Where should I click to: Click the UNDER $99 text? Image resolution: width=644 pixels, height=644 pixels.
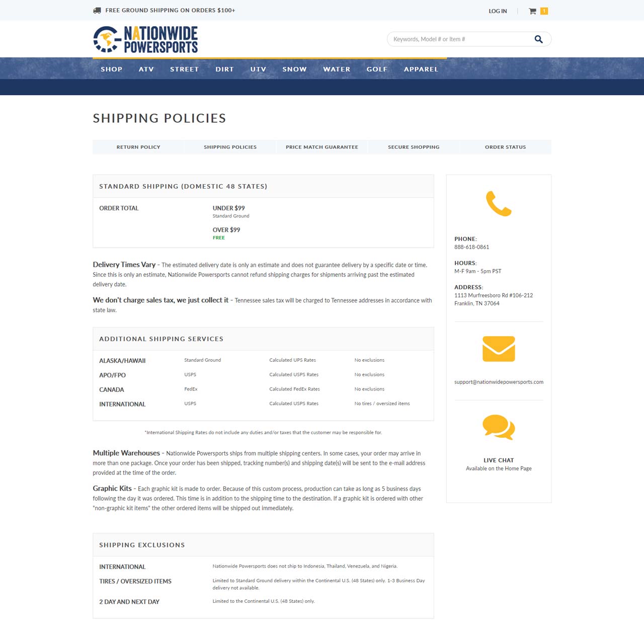pos(228,208)
